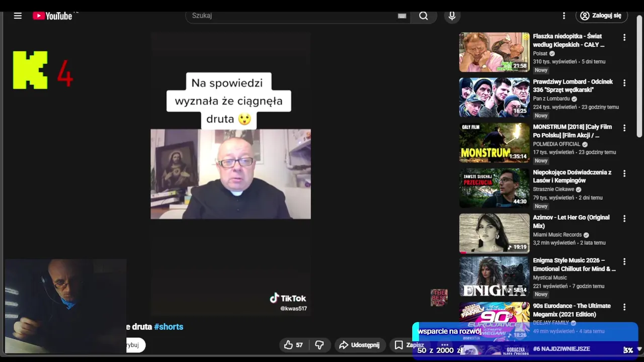This screenshot has width=644, height=362.
Task: Open more options for Enigma Style Music video
Action: coord(624,261)
